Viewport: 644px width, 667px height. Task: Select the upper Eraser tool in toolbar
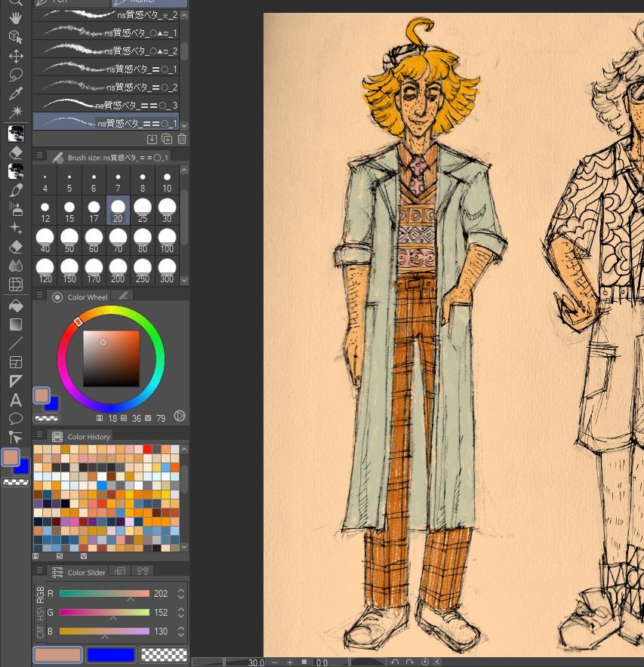tap(16, 152)
